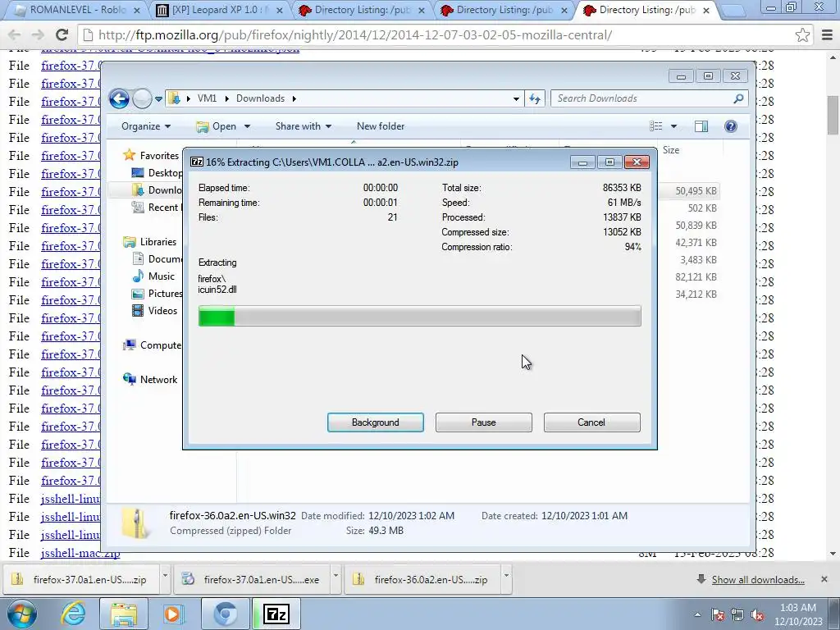
Task: Close the downloads bar
Action: tap(824, 579)
